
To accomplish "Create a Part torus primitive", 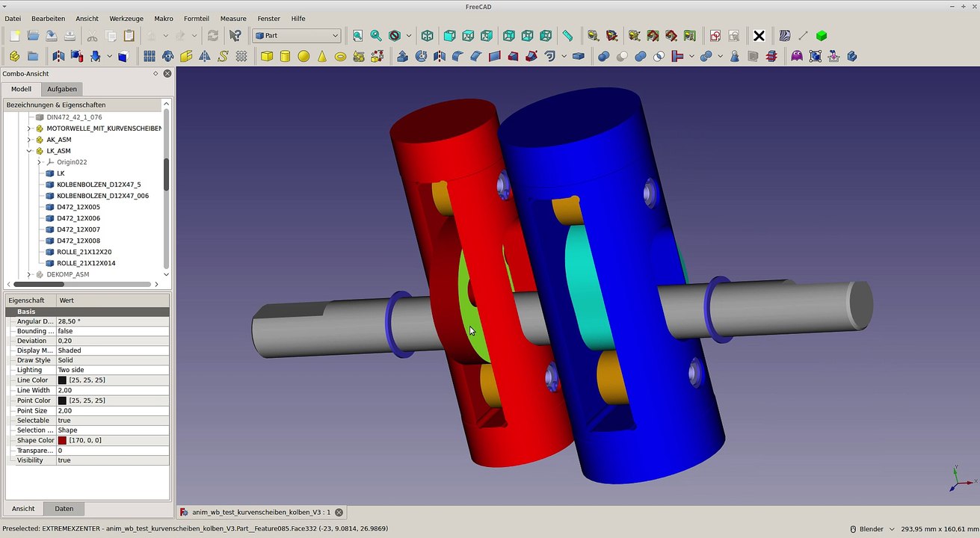I will pos(340,56).
